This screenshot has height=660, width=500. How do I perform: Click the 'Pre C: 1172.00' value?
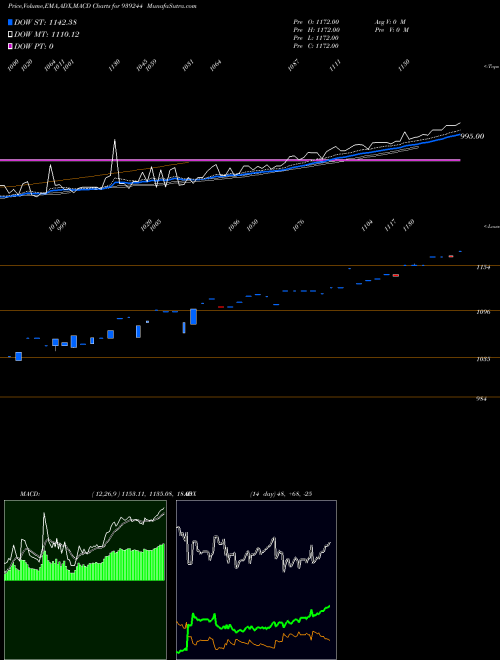tap(316, 46)
